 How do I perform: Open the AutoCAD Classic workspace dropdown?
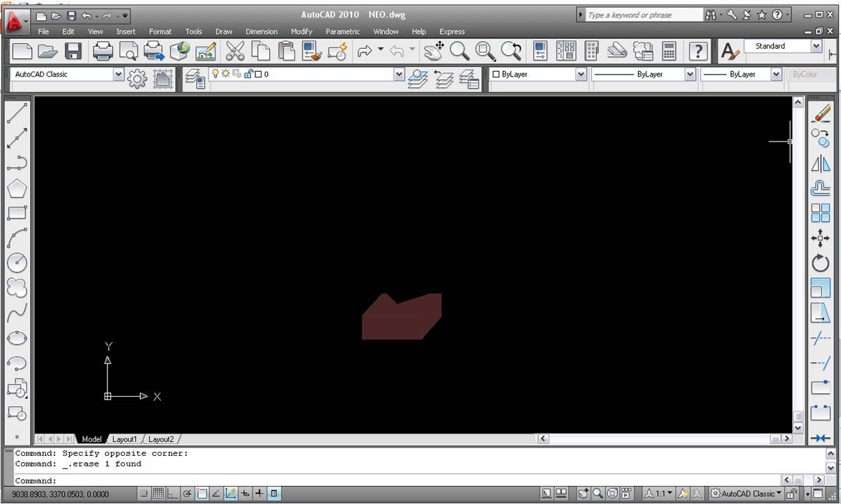[118, 74]
